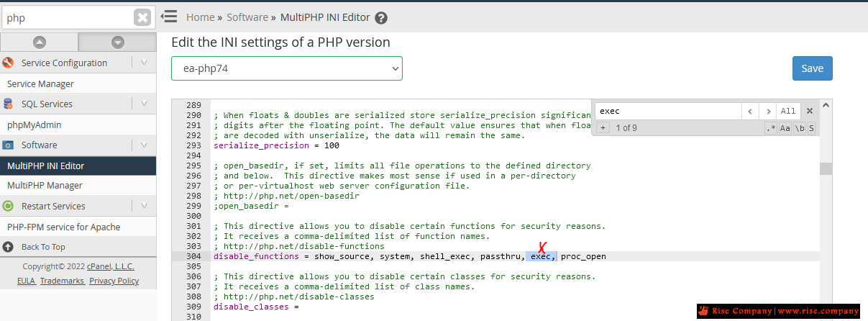Expand all sidebar sections with down arrow
868x321 pixels.
pyautogui.click(x=118, y=42)
